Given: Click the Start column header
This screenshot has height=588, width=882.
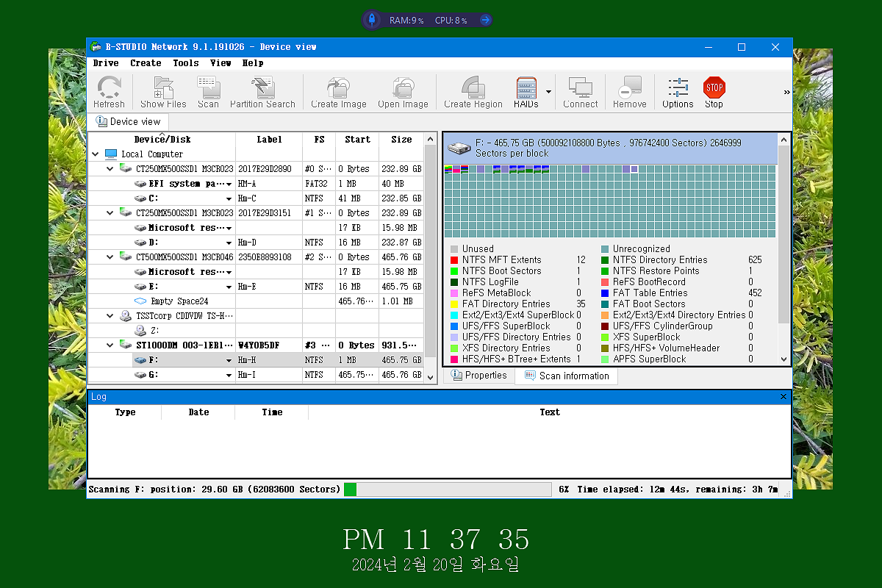Looking at the screenshot, I should tap(357, 140).
